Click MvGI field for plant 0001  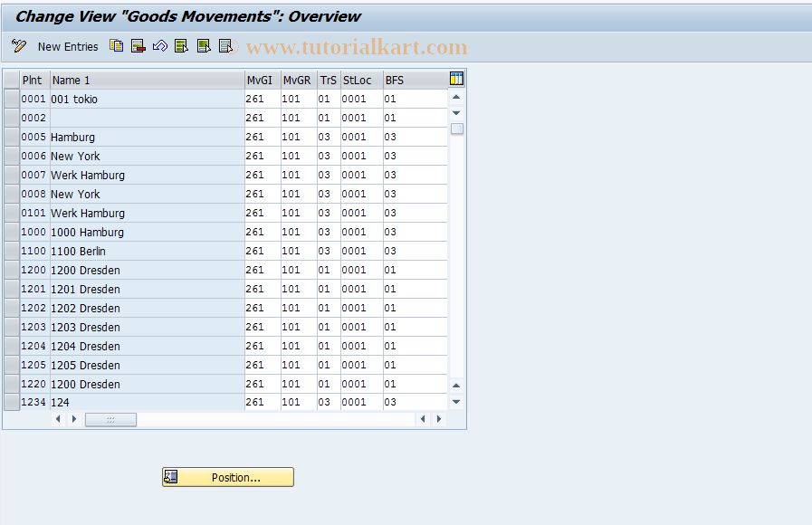coord(263,99)
